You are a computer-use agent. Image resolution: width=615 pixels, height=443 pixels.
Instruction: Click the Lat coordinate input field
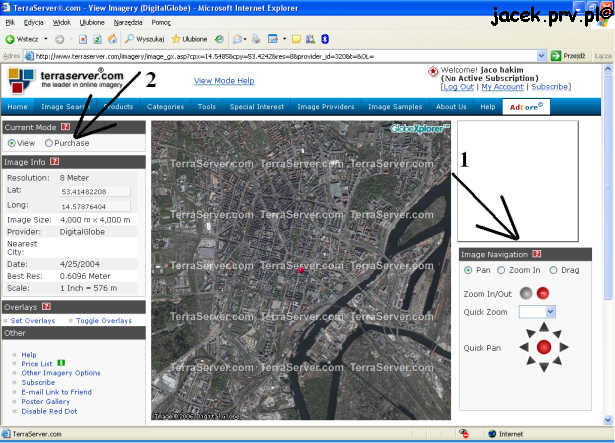pyautogui.click(x=95, y=191)
